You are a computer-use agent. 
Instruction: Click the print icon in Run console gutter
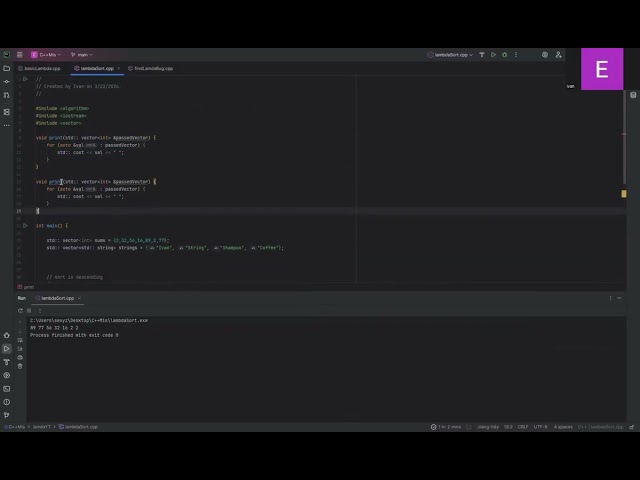click(x=20, y=358)
